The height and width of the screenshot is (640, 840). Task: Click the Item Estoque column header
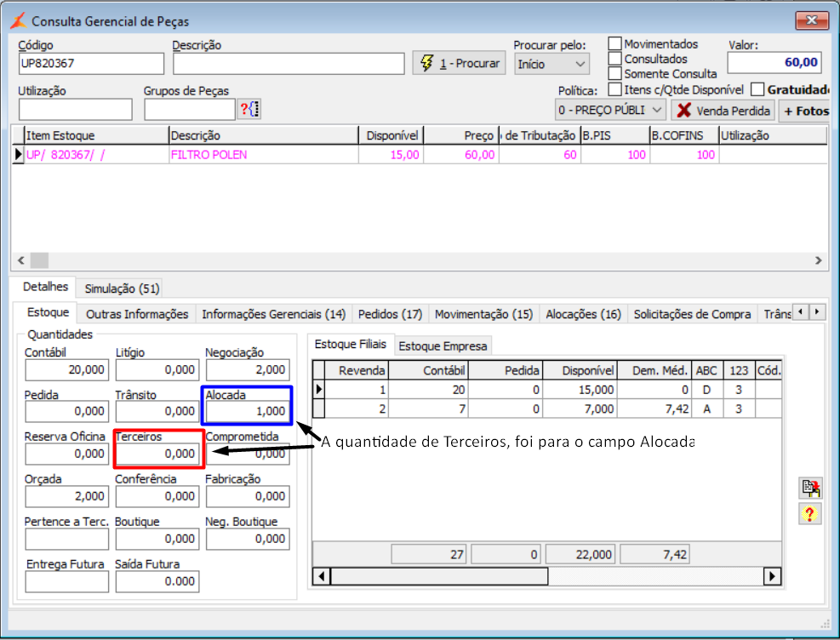(x=96, y=135)
